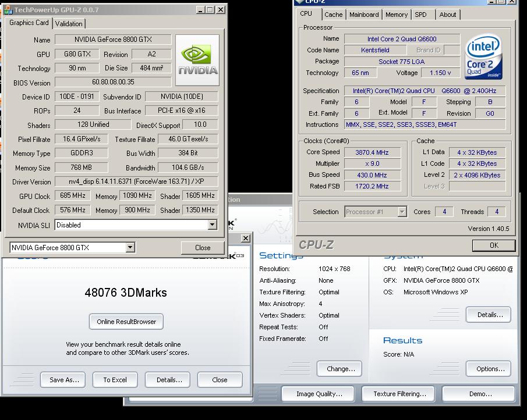Open the Memory tab in CPU-Z

pos(397,15)
